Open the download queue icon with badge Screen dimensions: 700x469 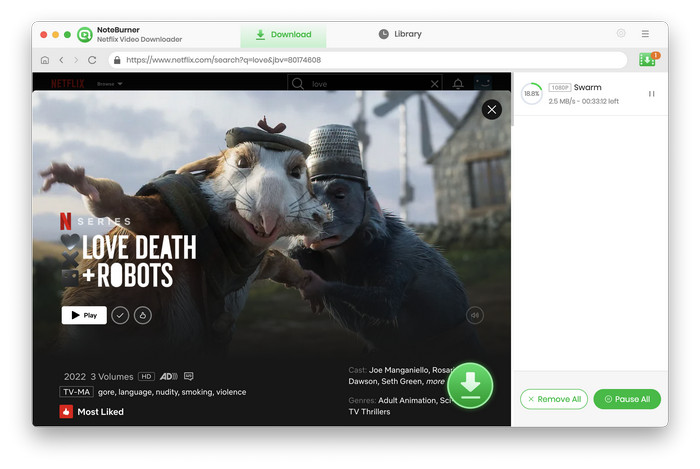(x=649, y=58)
